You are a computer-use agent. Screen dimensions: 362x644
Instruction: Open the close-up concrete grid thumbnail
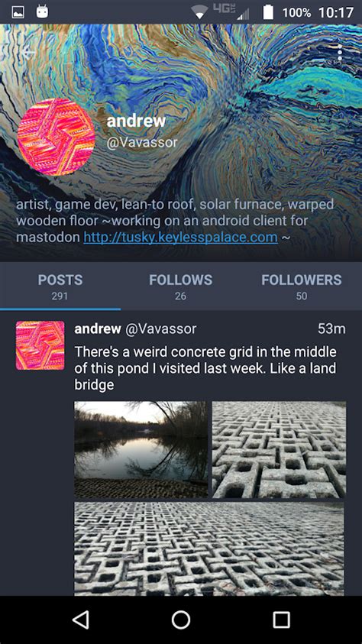tap(279, 449)
